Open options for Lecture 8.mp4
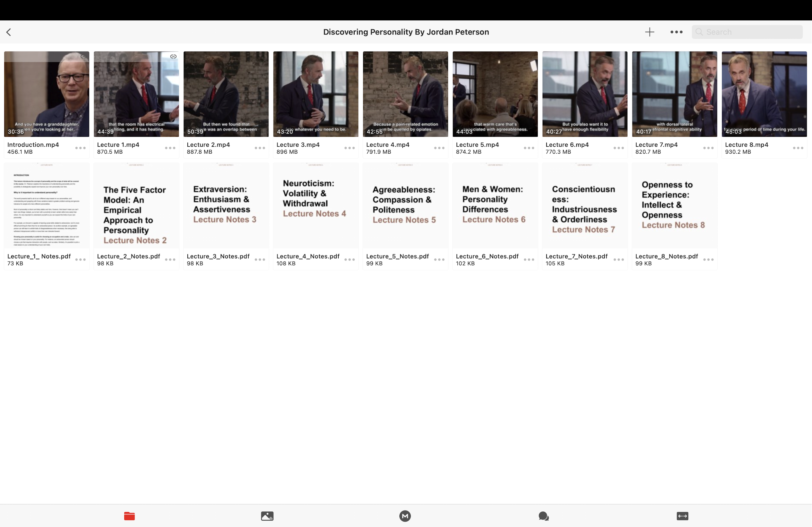This screenshot has width=812, height=527. click(798, 148)
